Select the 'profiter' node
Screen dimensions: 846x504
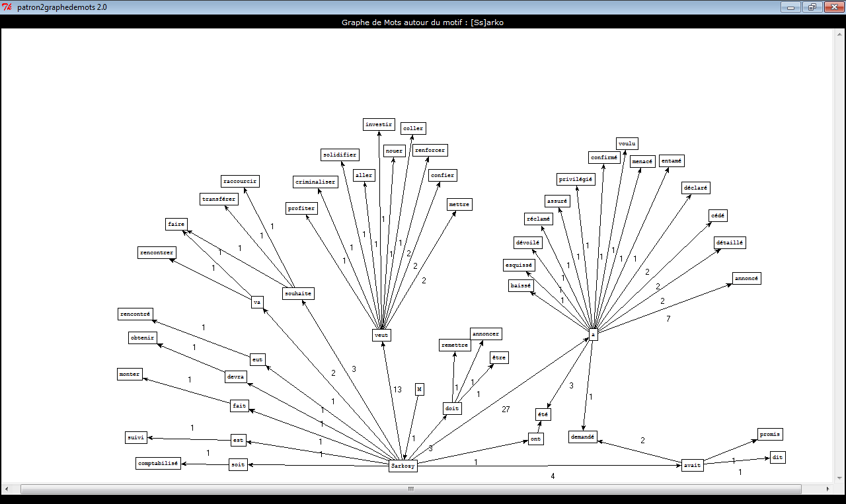[301, 208]
